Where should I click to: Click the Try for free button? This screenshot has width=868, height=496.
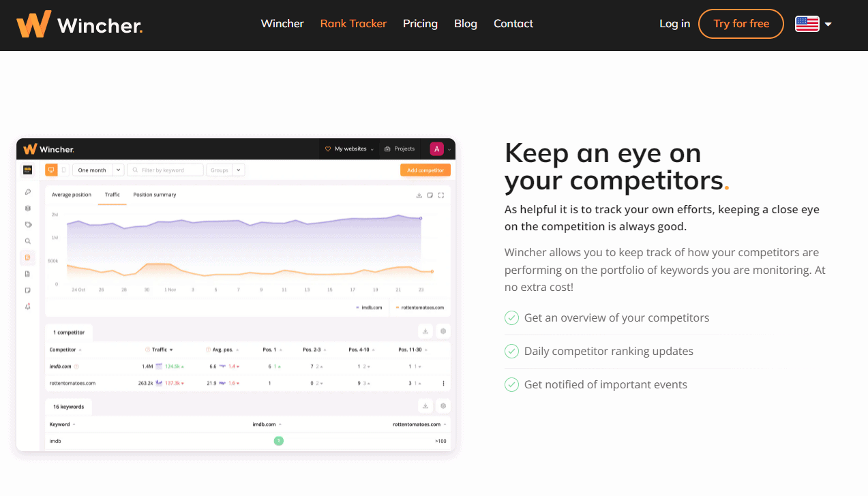click(741, 24)
